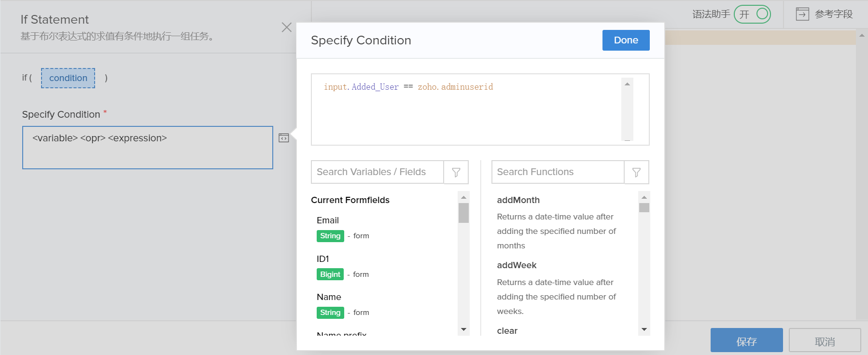
Task: Click the cancel button at bottom right
Action: 824,341
